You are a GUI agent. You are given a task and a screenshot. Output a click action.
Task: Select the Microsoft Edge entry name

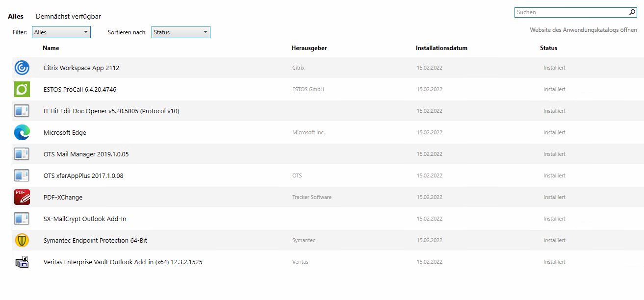(65, 132)
